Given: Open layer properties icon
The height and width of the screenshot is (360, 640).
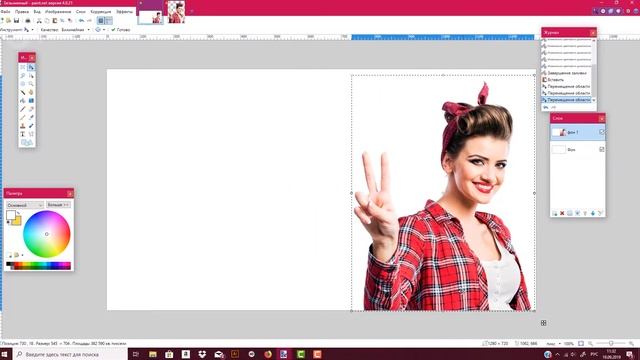Looking at the screenshot, I should (600, 213).
